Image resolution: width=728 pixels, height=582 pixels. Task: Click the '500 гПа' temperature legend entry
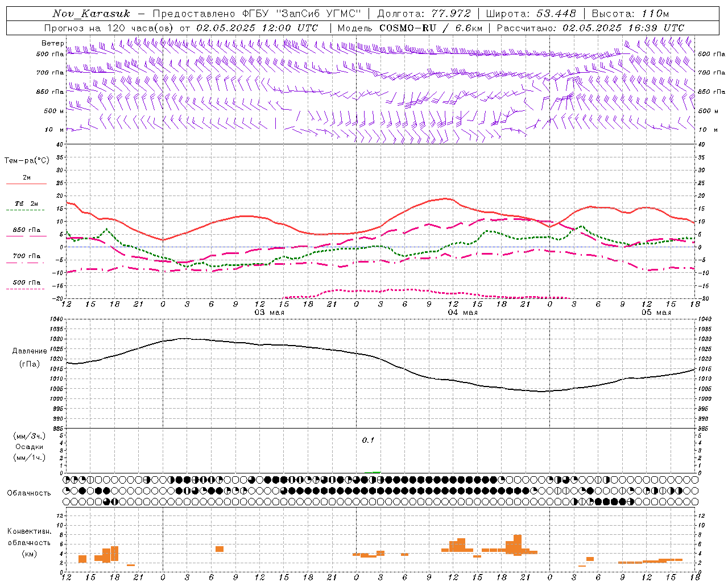[x=27, y=282]
